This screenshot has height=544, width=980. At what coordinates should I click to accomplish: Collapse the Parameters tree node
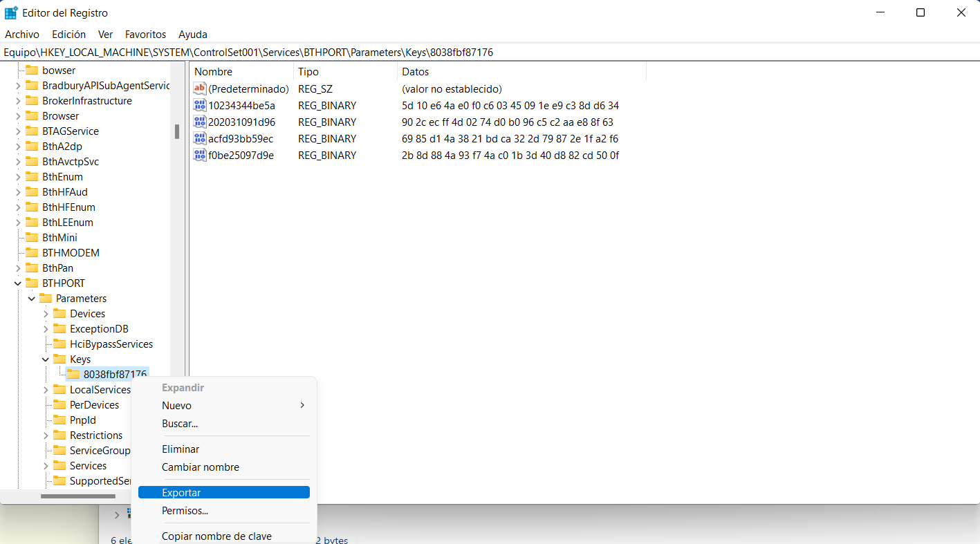click(32, 299)
